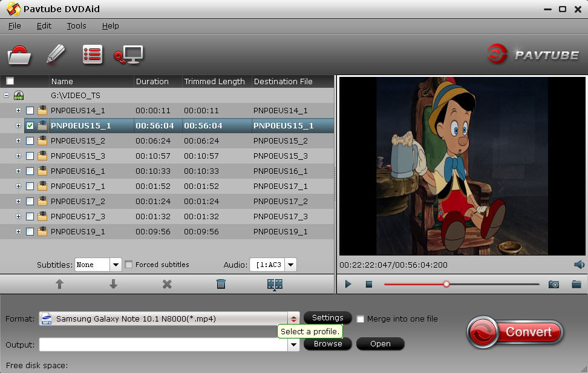588x373 pixels.
Task: Move selected item down arrow
Action: 113,284
